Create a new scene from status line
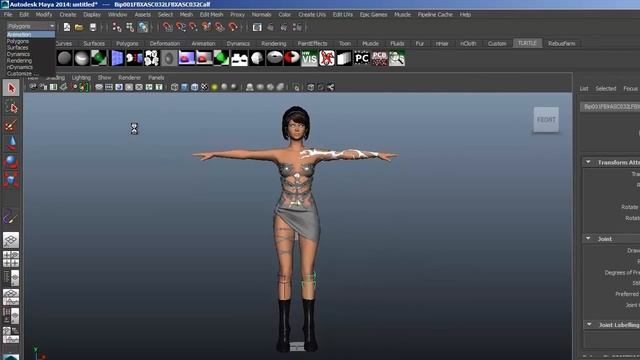640x360 pixels. 67,27
